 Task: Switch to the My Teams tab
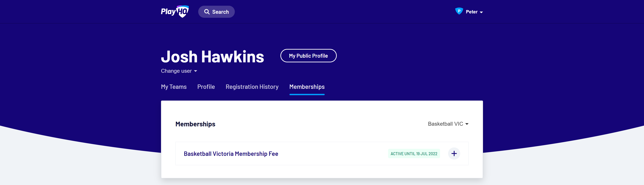(174, 87)
